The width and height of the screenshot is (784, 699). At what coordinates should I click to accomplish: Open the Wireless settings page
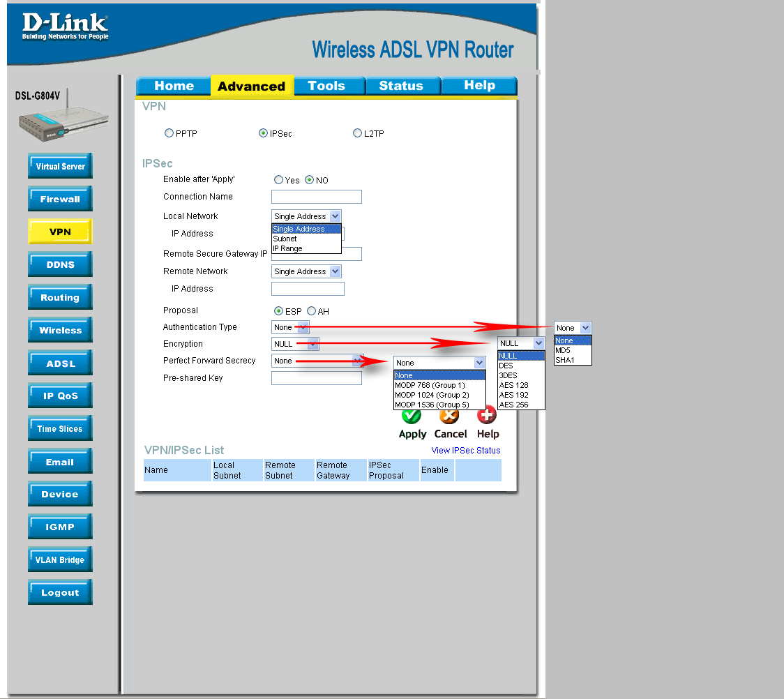60,330
